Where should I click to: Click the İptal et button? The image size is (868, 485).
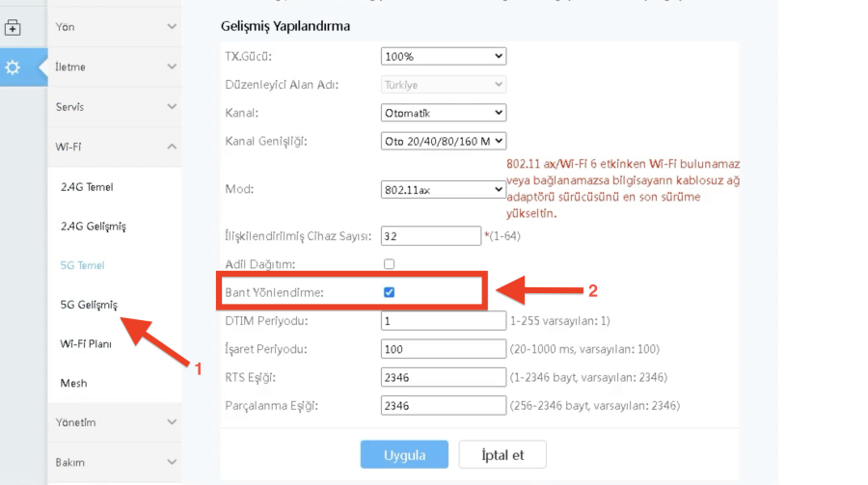click(x=502, y=454)
